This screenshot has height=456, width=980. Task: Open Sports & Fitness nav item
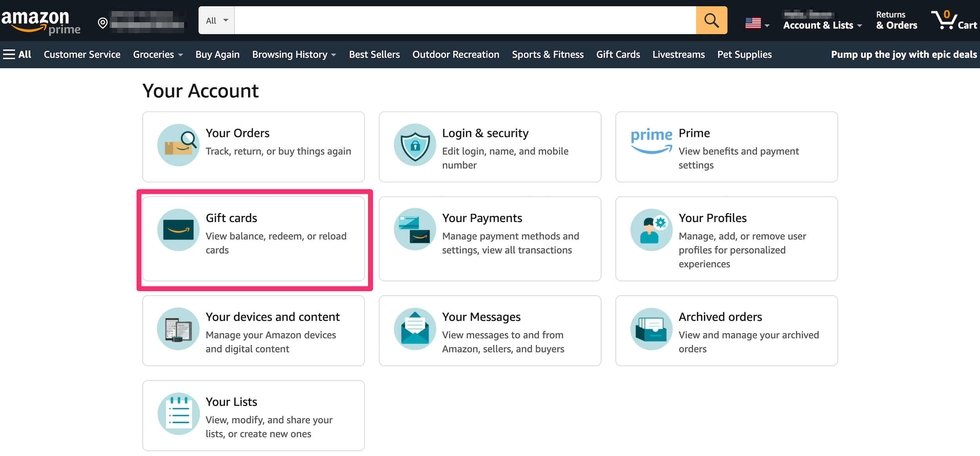click(x=548, y=55)
